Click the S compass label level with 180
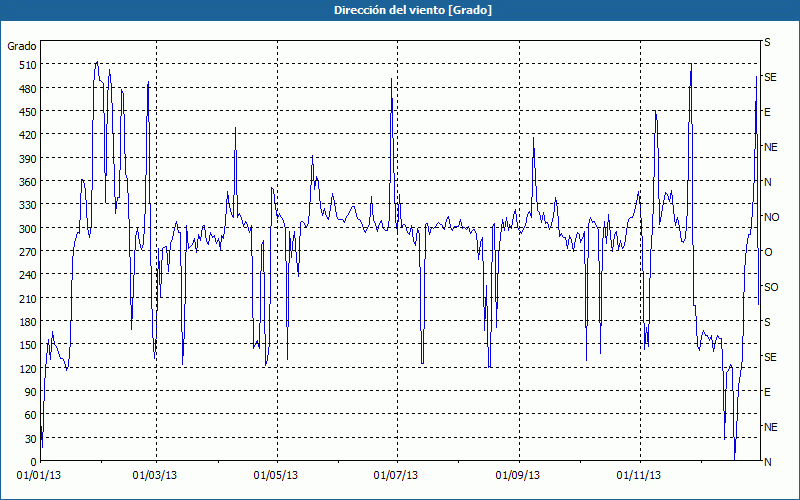The width and height of the screenshot is (800, 500). tap(767, 322)
